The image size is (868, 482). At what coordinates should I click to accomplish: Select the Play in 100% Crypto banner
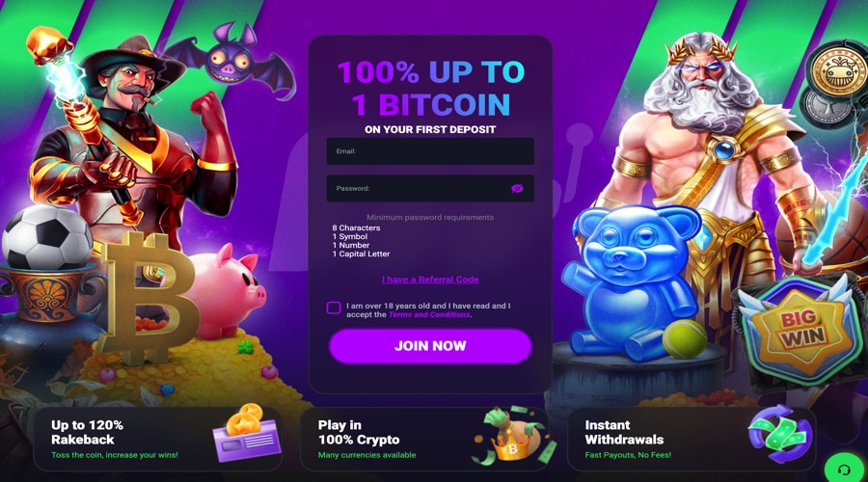424,440
